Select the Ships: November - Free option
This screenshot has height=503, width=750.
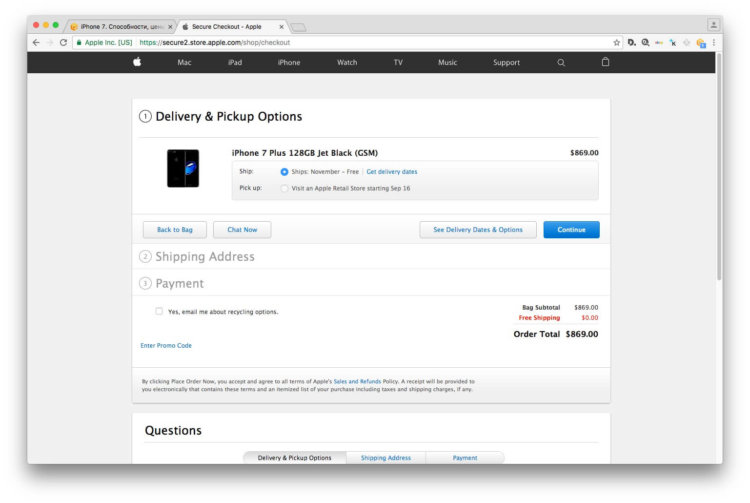click(x=284, y=172)
